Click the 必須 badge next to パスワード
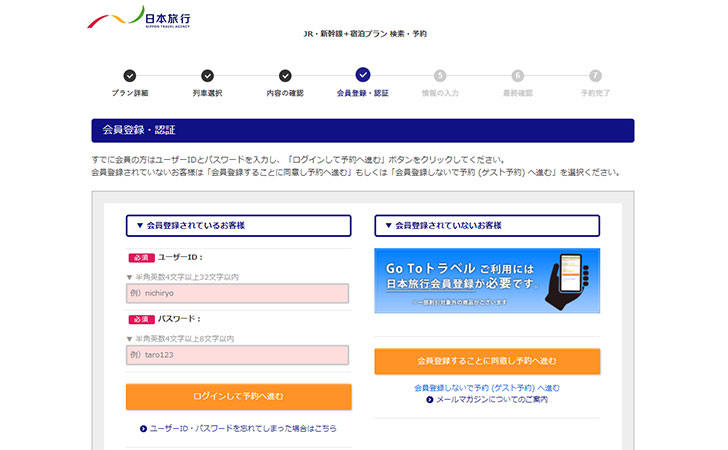 coord(141,320)
